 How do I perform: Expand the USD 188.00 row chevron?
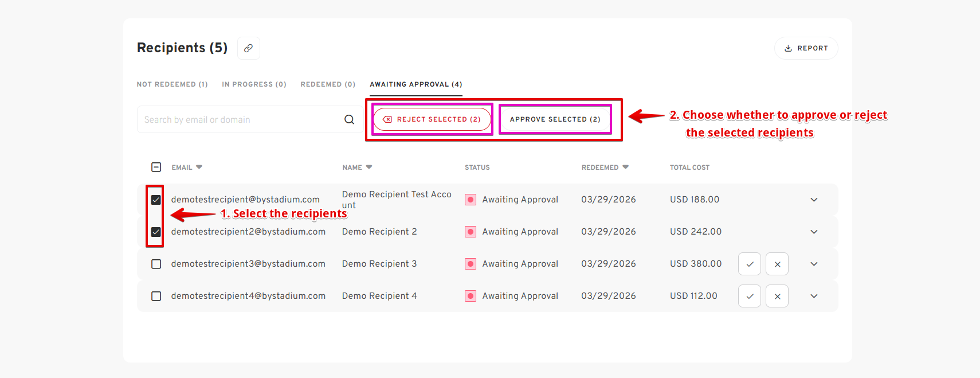pyautogui.click(x=814, y=200)
